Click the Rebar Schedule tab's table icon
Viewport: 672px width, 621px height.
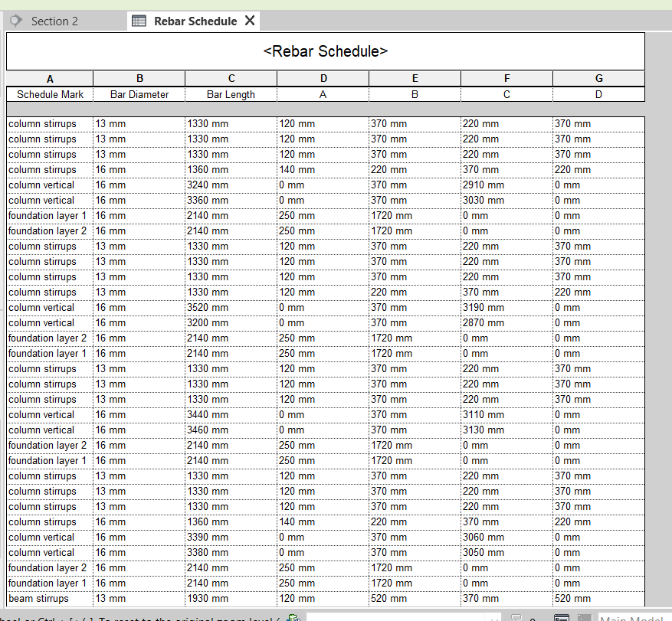pos(139,21)
